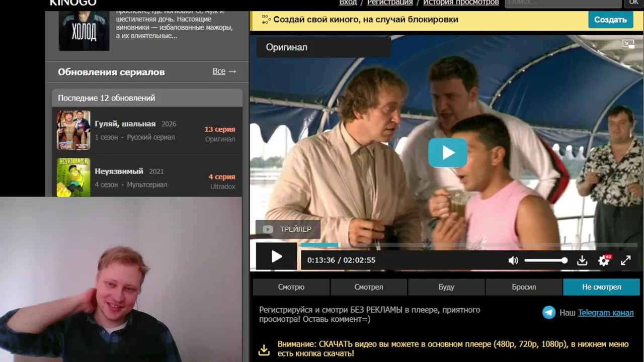Viewport: 644px width, 362px height.
Task: Click the ХОЛОД movie poster thumbnail
Action: 84,30
